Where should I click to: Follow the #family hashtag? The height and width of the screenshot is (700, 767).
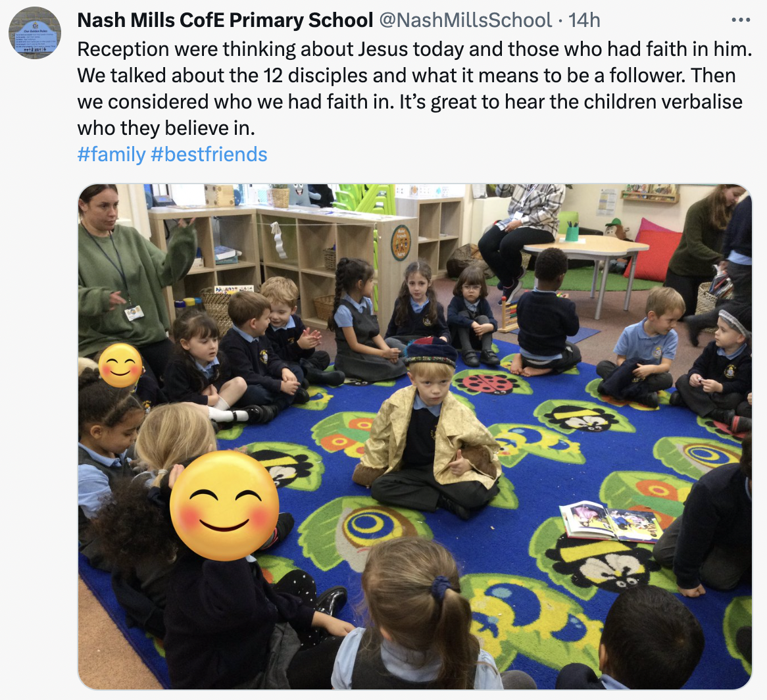point(112,155)
